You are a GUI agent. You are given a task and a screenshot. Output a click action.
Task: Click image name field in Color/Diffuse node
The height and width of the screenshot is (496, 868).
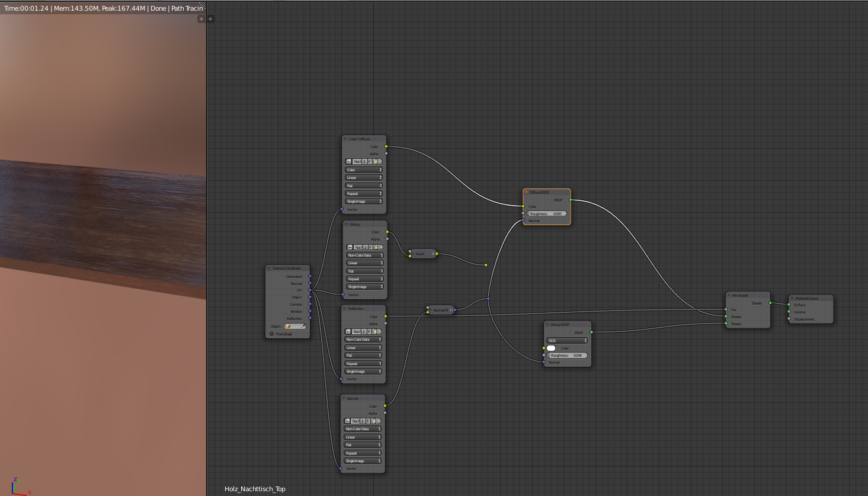pos(357,161)
